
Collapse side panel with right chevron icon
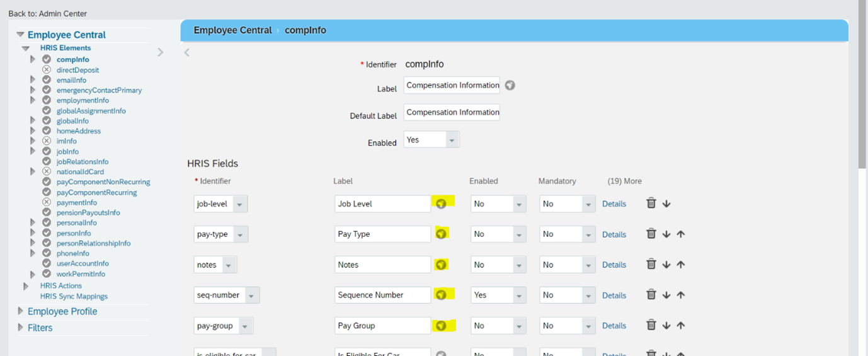(161, 52)
